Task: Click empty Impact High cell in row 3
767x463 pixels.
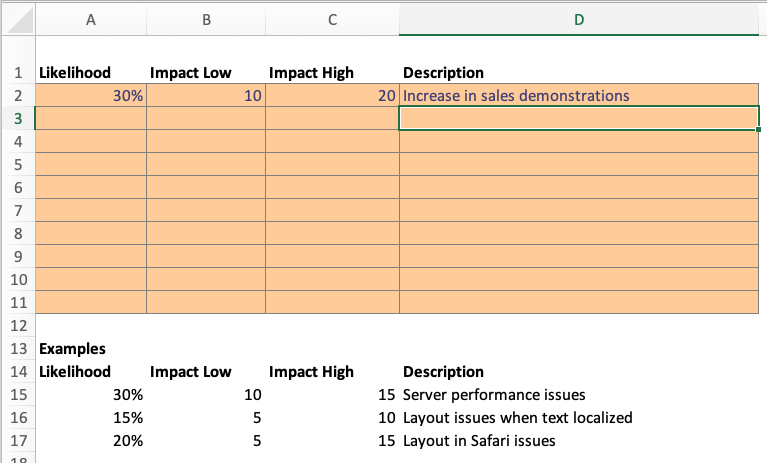Action: click(332, 118)
